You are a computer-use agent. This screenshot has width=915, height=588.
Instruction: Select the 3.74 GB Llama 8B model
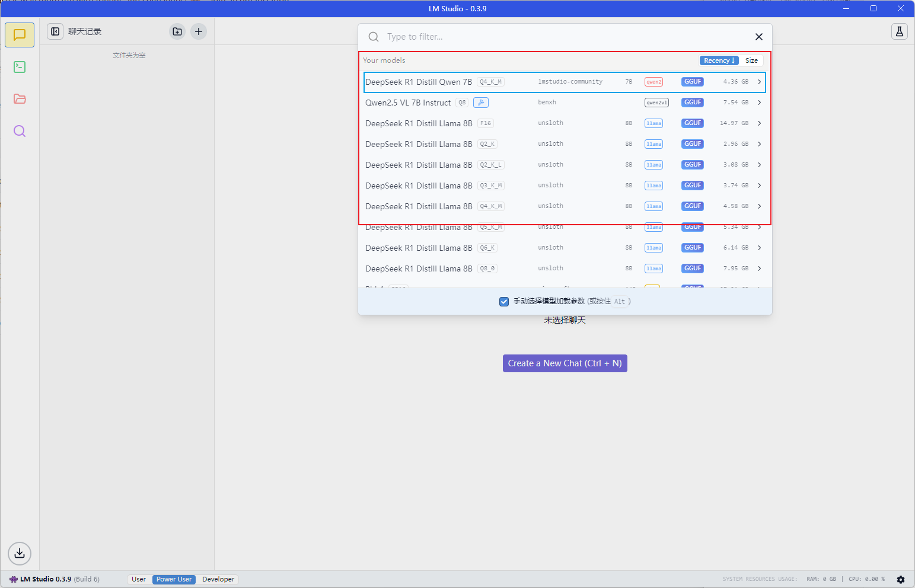(x=565, y=186)
